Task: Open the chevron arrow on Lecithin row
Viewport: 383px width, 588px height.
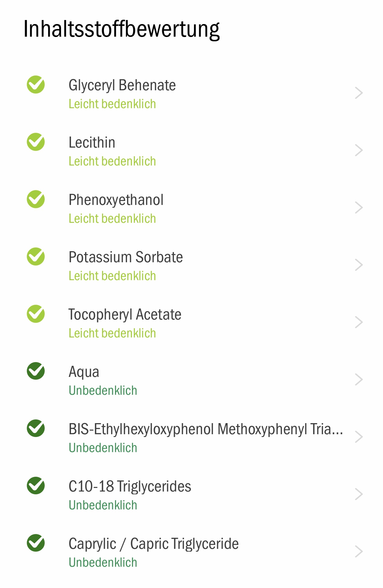Action: pyautogui.click(x=359, y=150)
